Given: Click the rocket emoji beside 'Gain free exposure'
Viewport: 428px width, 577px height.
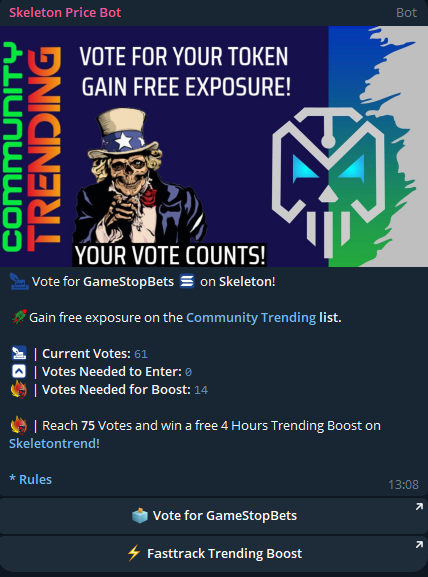Looking at the screenshot, I should (19, 317).
